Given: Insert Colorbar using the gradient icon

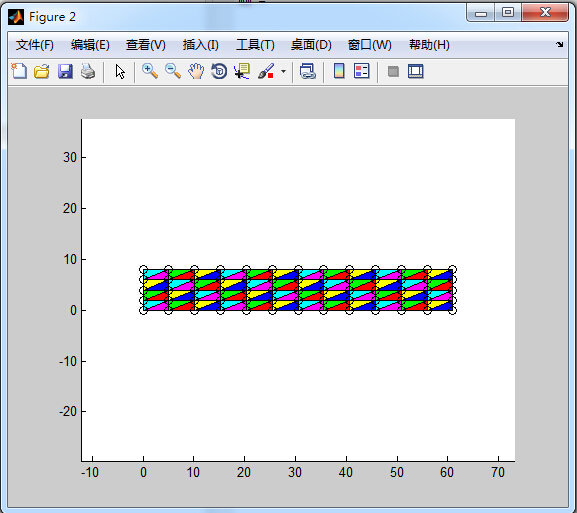Looking at the screenshot, I should (x=339, y=71).
